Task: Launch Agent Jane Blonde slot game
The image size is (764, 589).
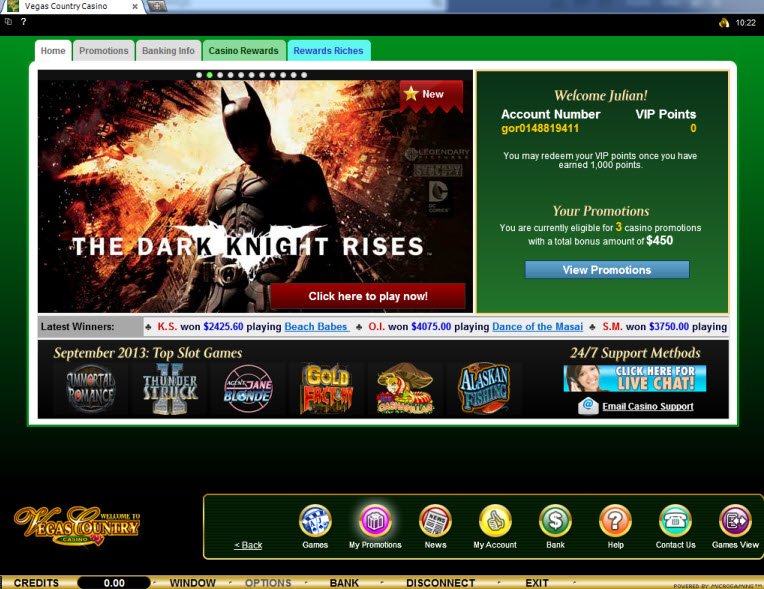Action: tap(248, 389)
